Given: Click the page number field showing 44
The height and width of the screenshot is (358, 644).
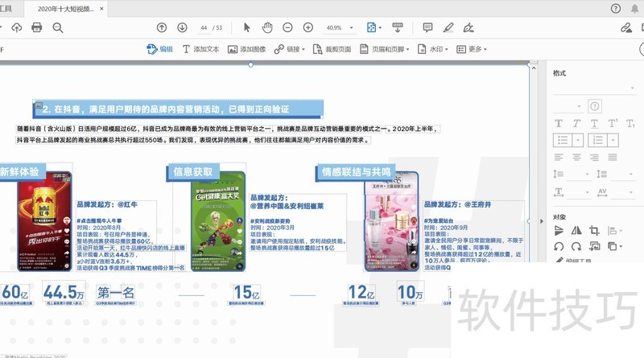Looking at the screenshot, I should [204, 27].
